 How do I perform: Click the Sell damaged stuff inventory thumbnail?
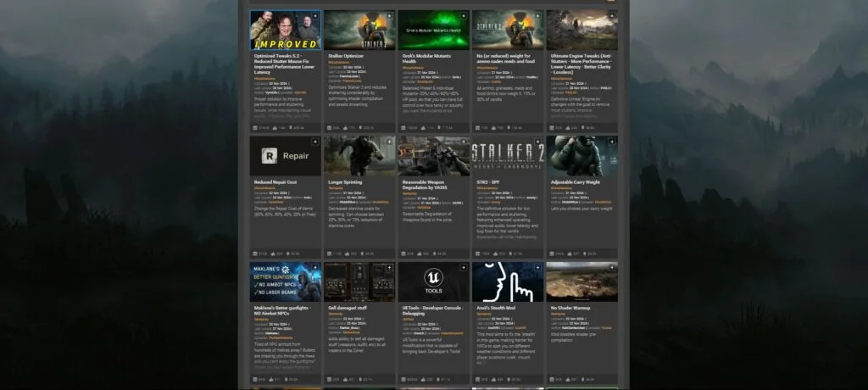click(x=359, y=281)
